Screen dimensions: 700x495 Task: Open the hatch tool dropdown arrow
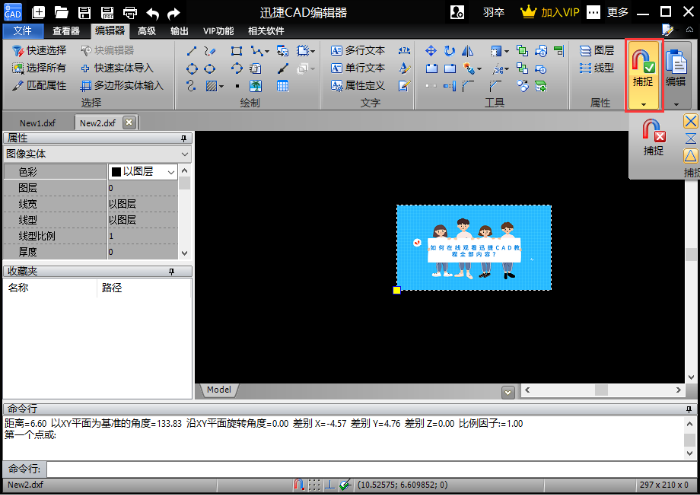221,86
